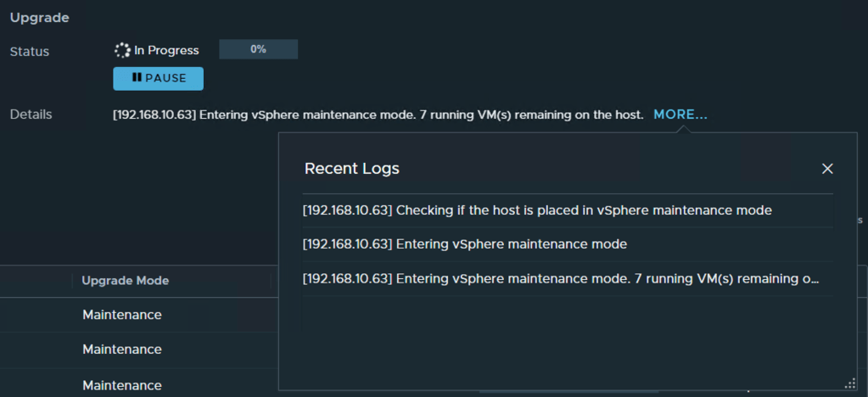Image resolution: width=868 pixels, height=397 pixels.
Task: Sort by the Upgrade Mode column header
Action: click(x=125, y=281)
